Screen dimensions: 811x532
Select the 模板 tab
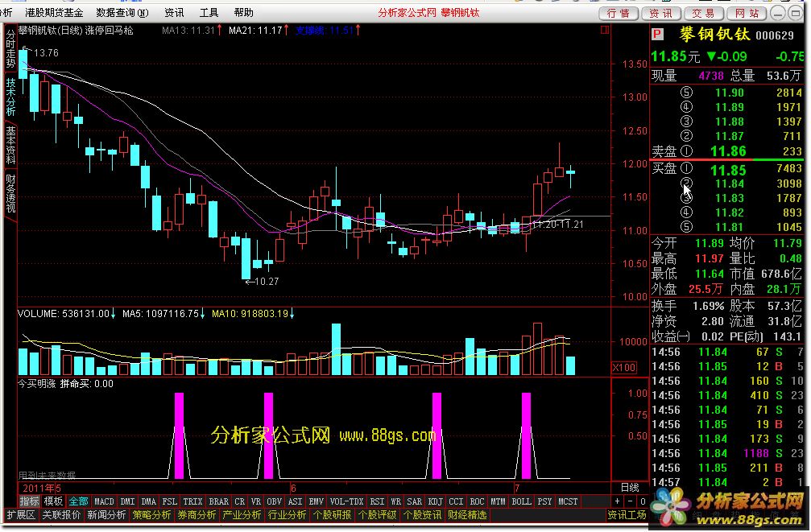tap(53, 501)
